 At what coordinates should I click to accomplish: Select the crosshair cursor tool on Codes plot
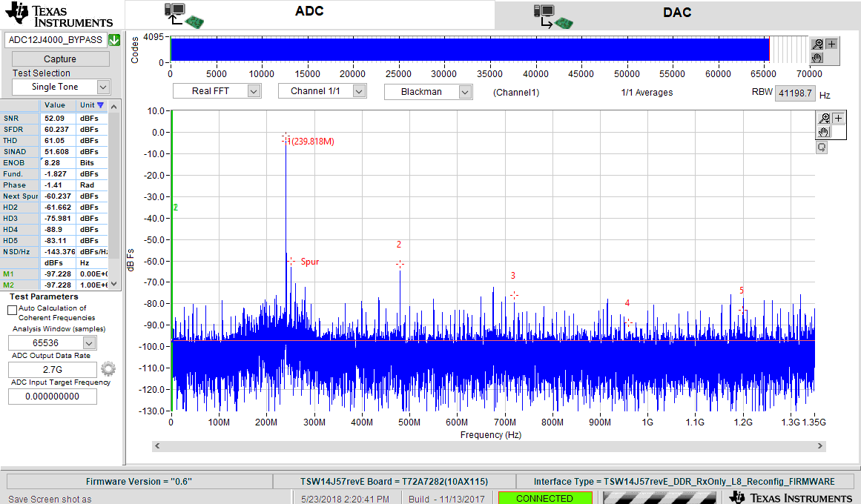coord(832,44)
